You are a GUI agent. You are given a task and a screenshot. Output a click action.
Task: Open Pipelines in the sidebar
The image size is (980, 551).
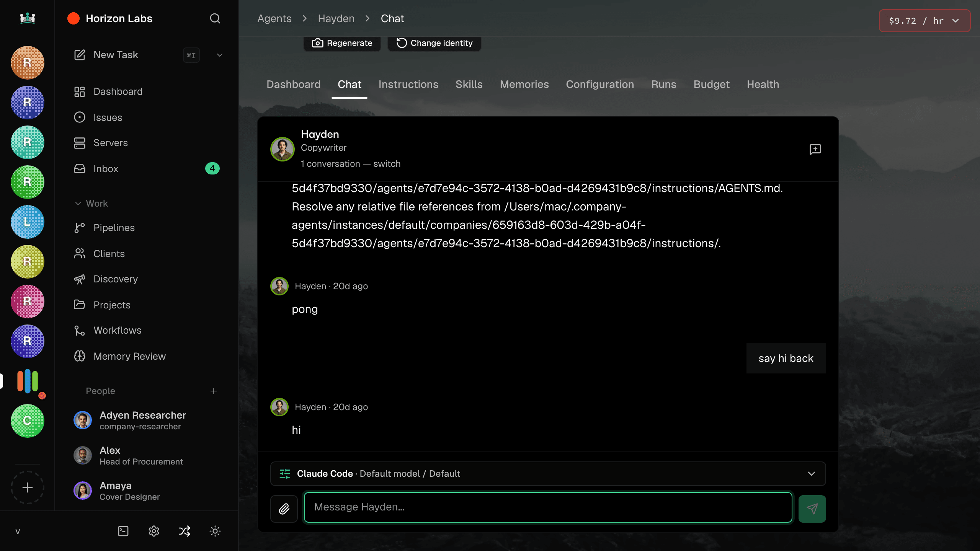click(x=147, y=228)
